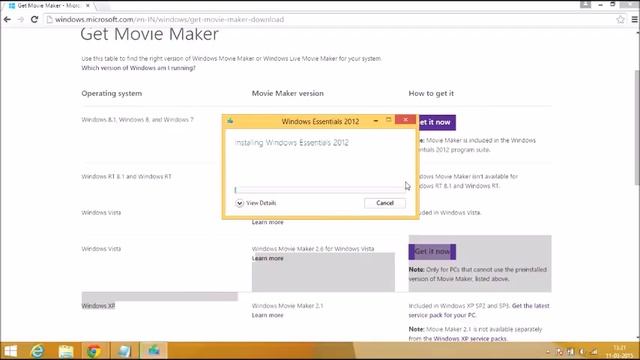Open the network signal icon in the tray
Viewport: 640px width, 360px height.
coord(594,351)
